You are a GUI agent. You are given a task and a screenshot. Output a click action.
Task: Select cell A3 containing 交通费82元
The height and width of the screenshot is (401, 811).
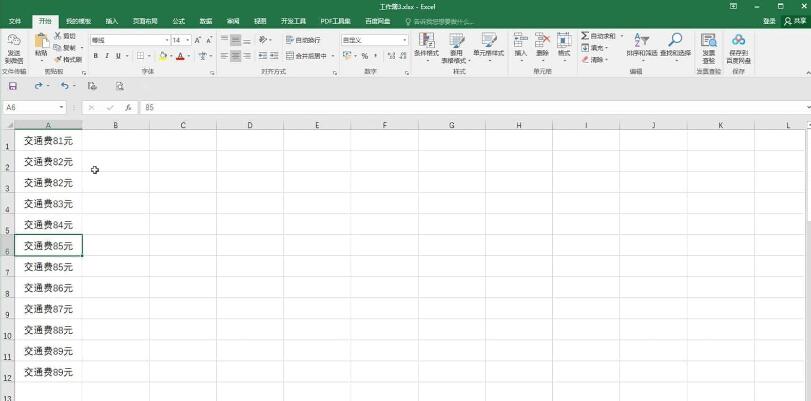48,183
